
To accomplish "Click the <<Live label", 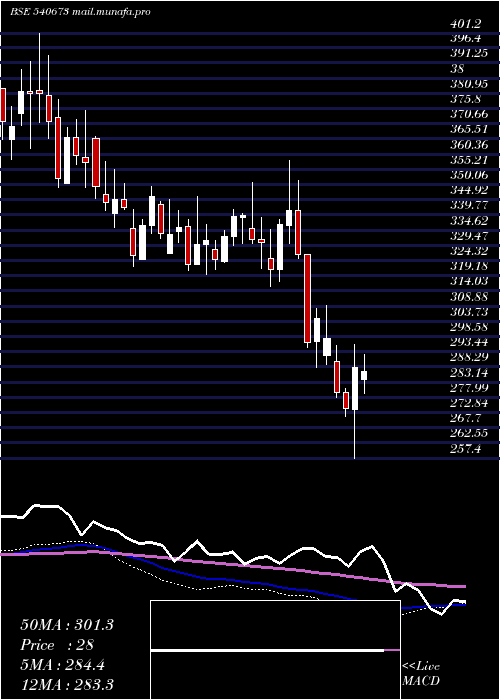I will pos(421,667).
